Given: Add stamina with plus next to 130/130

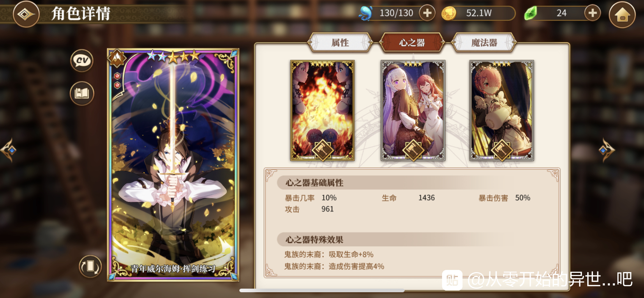Looking at the screenshot, I should (x=427, y=13).
